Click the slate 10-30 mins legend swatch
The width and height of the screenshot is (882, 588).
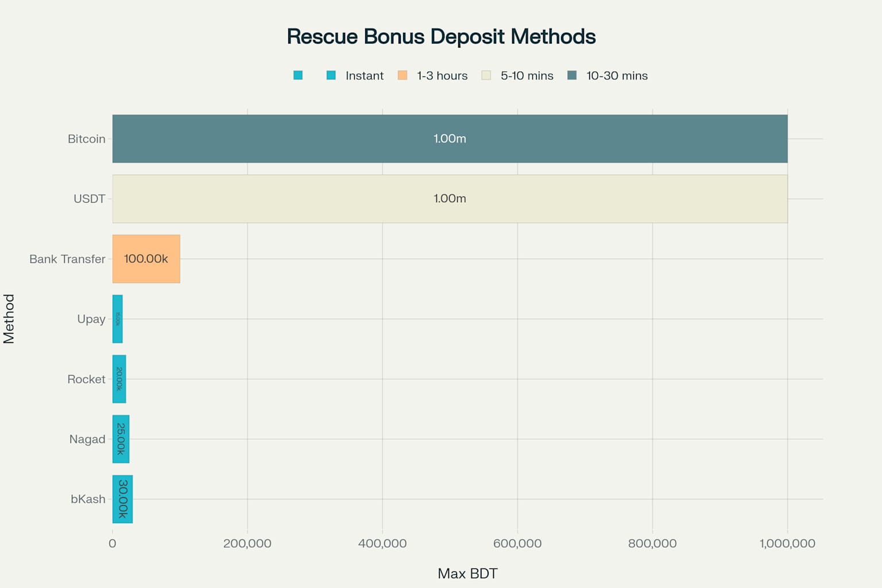point(572,75)
